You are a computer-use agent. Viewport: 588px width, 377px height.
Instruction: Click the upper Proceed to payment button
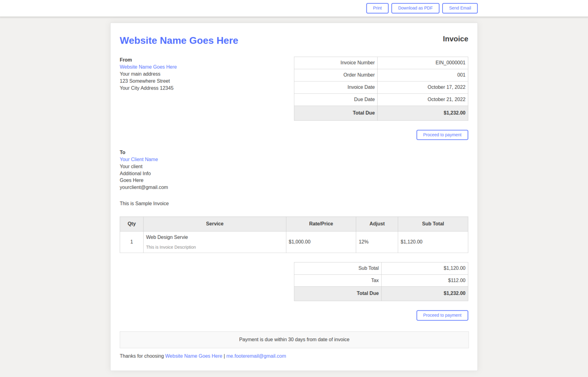click(x=442, y=135)
